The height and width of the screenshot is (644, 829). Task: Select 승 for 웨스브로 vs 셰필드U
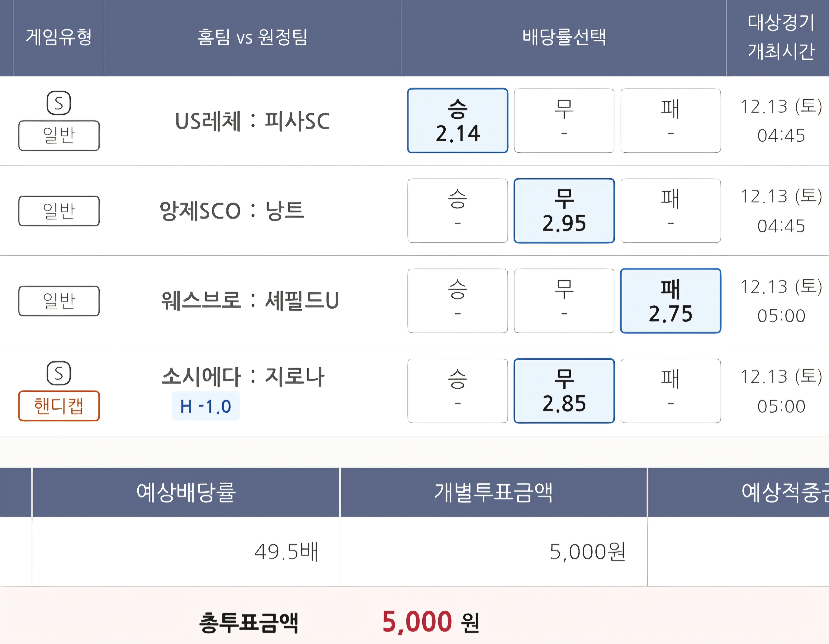click(457, 301)
